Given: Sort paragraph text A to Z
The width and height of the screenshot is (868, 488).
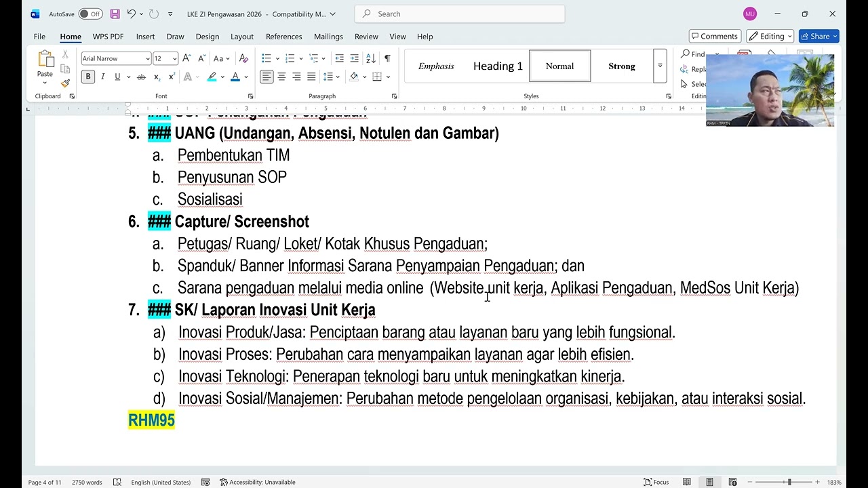Looking at the screenshot, I should point(371,58).
